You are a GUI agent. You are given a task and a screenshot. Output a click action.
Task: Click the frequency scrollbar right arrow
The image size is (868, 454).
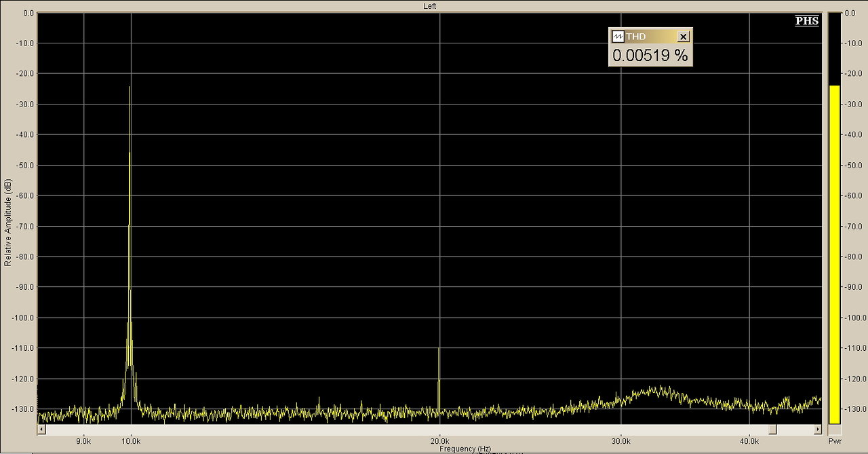tap(817, 430)
